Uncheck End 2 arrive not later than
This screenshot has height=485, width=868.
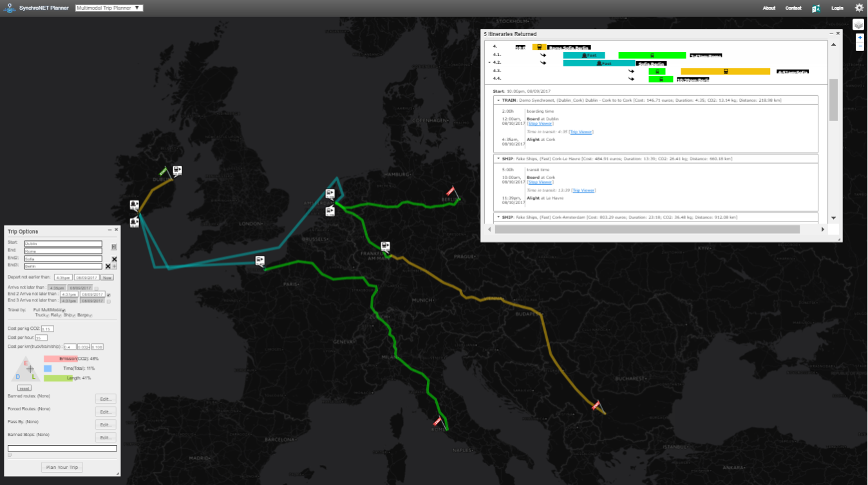[x=108, y=294]
